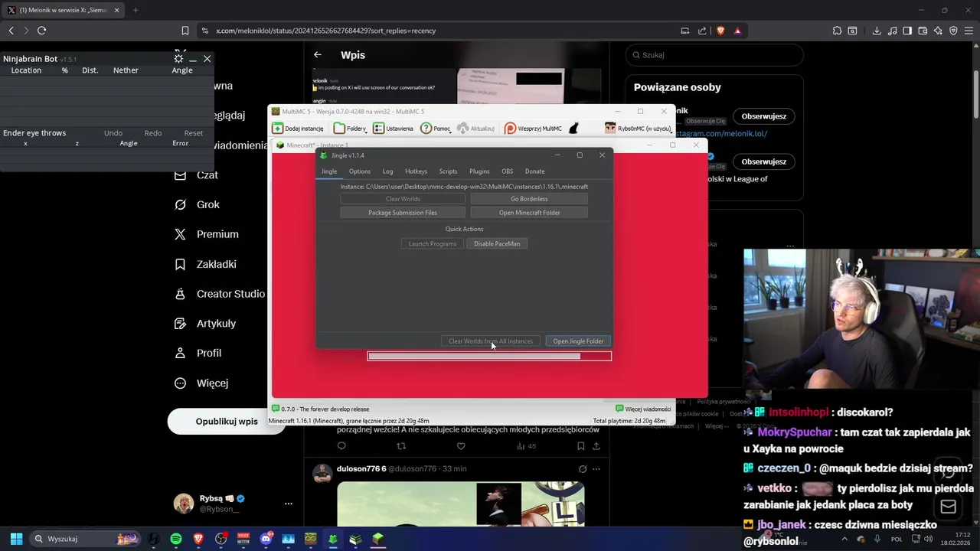
Task: Click first Obserwujesz button in Powiązane osoby
Action: pyautogui.click(x=764, y=116)
